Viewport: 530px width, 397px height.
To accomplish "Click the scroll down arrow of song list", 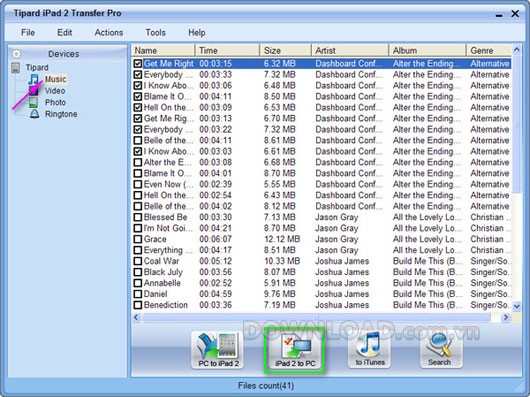I will point(516,306).
